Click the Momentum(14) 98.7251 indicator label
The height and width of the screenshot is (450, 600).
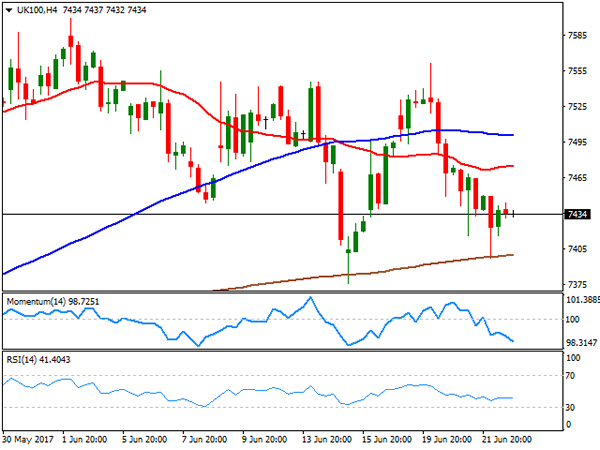pos(53,302)
